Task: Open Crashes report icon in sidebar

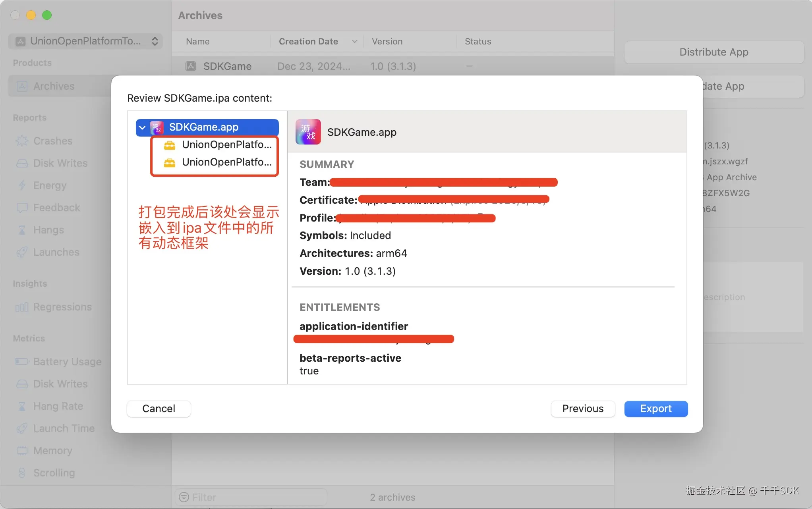Action: 22,141
